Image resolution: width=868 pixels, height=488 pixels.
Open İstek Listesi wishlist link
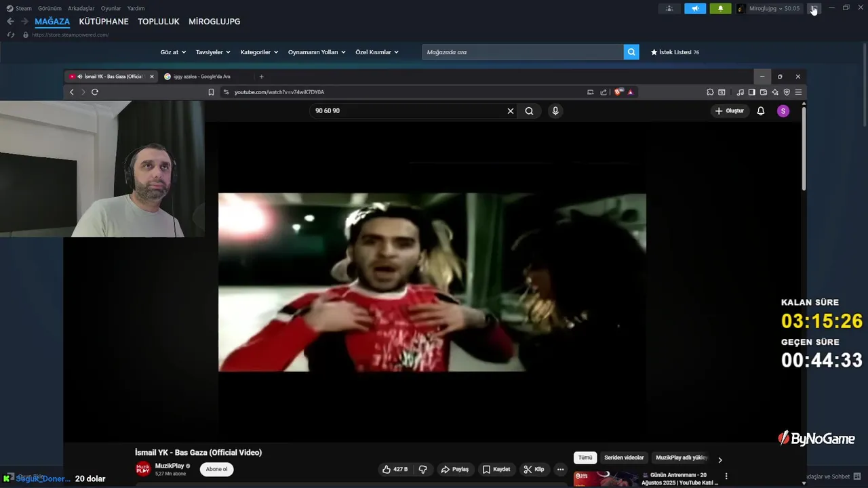pos(675,52)
